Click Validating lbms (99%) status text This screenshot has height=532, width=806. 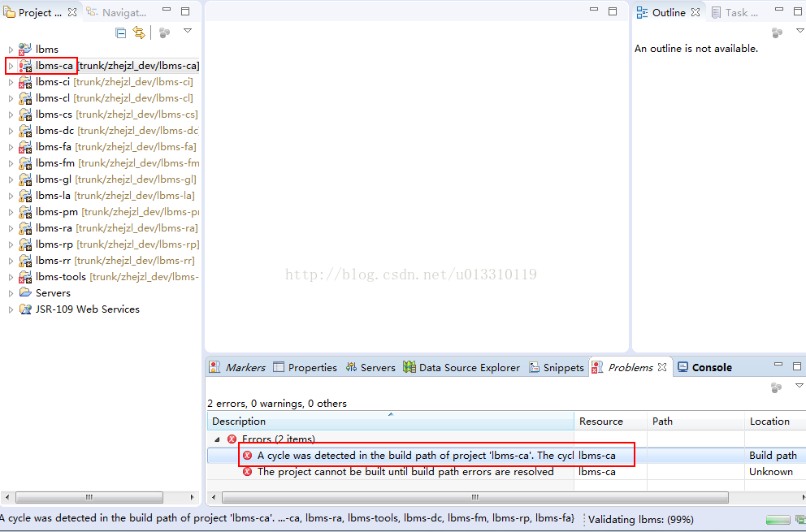pyautogui.click(x=640, y=520)
